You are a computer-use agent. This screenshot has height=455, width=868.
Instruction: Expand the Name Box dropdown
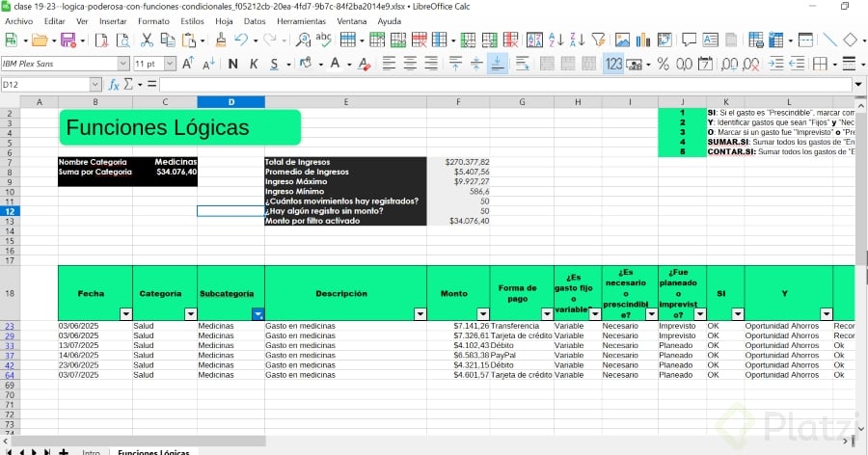pyautogui.click(x=95, y=85)
